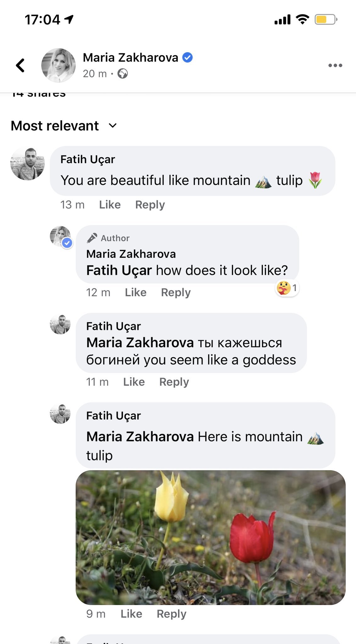Screen dimensions: 356x644
Task: Tap the blue verified badge beside Maria Zakharova
Action: (x=187, y=58)
